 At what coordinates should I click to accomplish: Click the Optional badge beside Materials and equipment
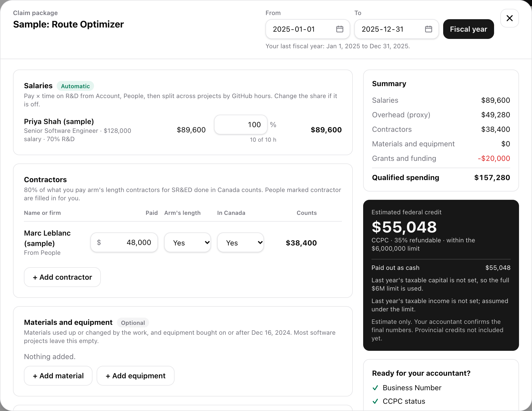(x=133, y=323)
